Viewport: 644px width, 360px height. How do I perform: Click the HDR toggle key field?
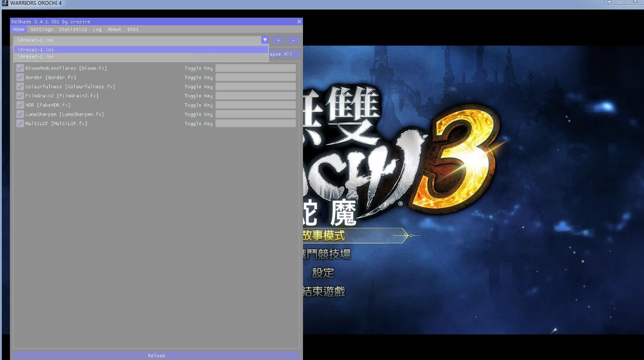pyautogui.click(x=255, y=105)
